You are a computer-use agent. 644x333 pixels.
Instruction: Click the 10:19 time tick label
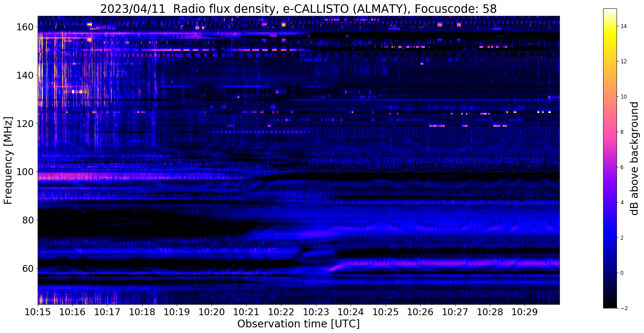tap(177, 312)
